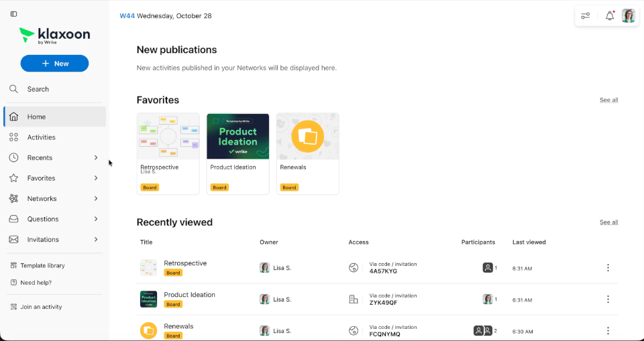Click the Last viewed column header
This screenshot has height=341, width=644.
coord(529,242)
